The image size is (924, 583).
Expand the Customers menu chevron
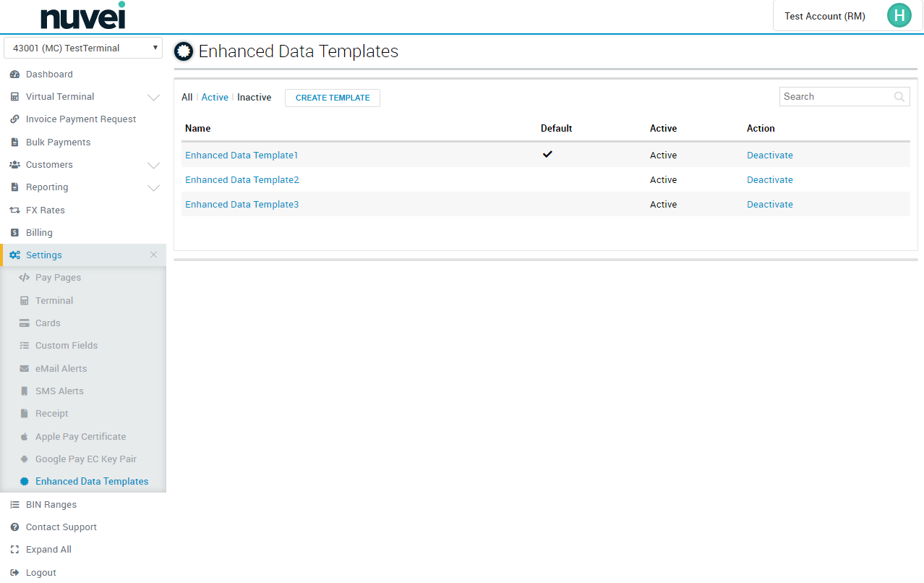(x=153, y=165)
